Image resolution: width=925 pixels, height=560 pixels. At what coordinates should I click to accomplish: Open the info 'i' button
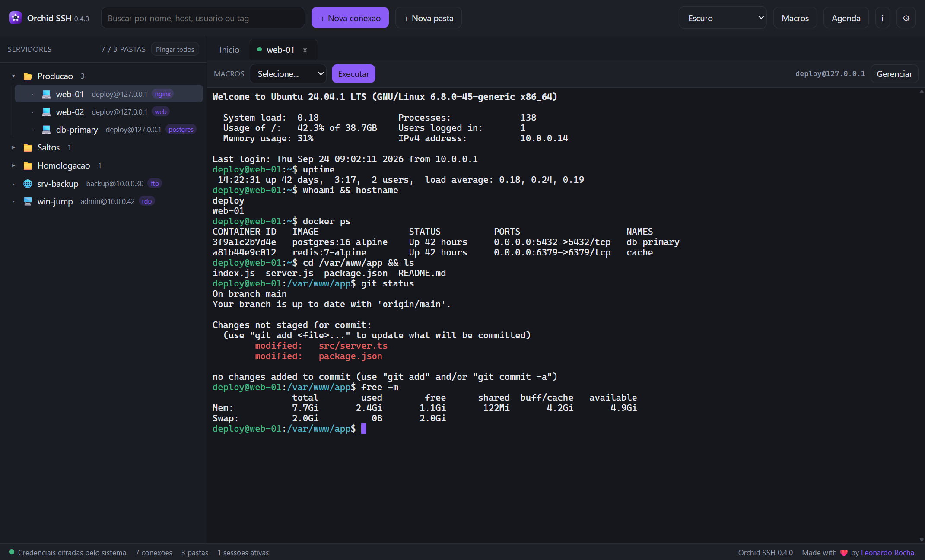click(882, 18)
